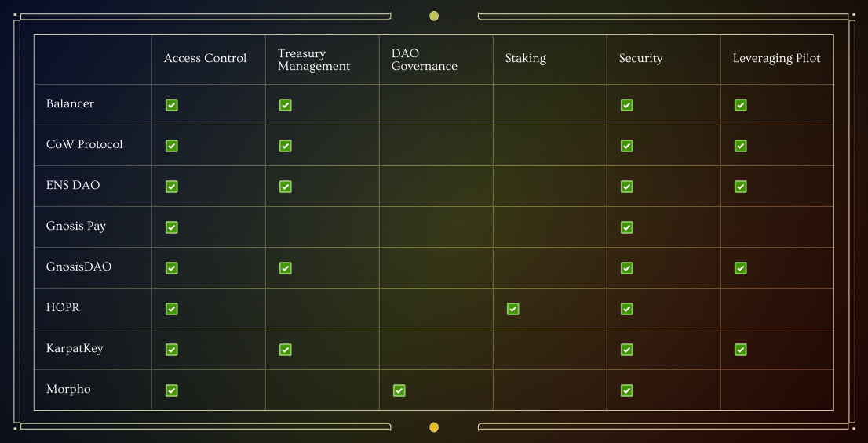This screenshot has height=443, width=868.
Task: Click the Treasury Management column header
Action: coord(314,60)
